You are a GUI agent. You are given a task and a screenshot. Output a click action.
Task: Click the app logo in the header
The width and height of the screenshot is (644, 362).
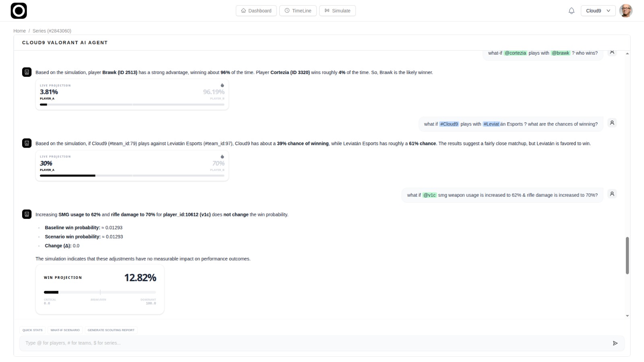click(x=19, y=11)
